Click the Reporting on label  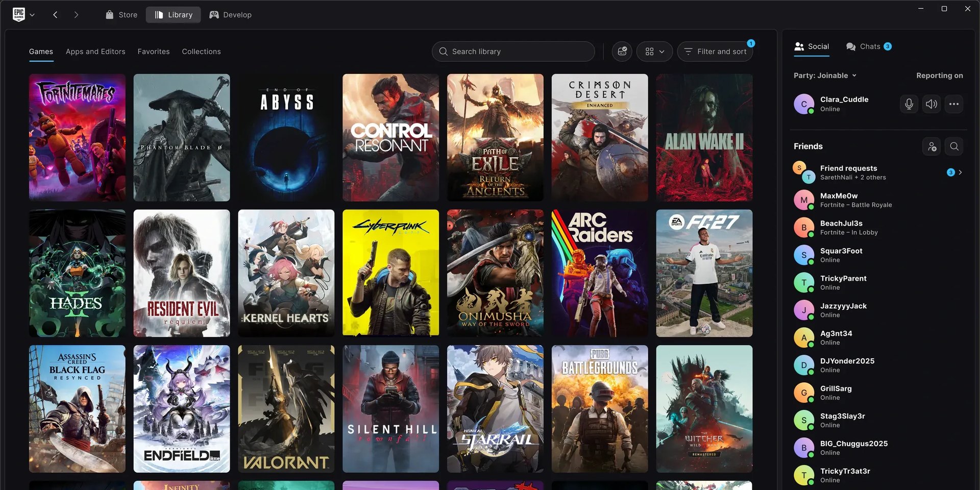(x=940, y=76)
